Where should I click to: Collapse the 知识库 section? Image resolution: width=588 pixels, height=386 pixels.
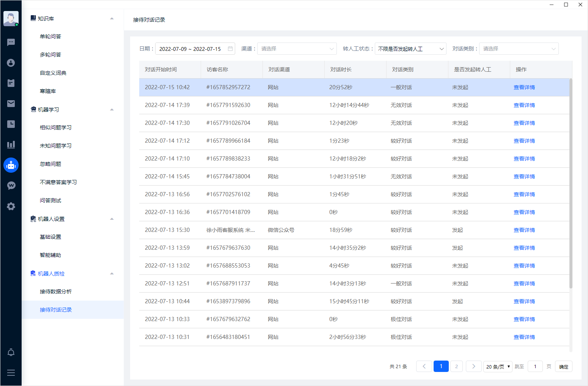coord(112,19)
